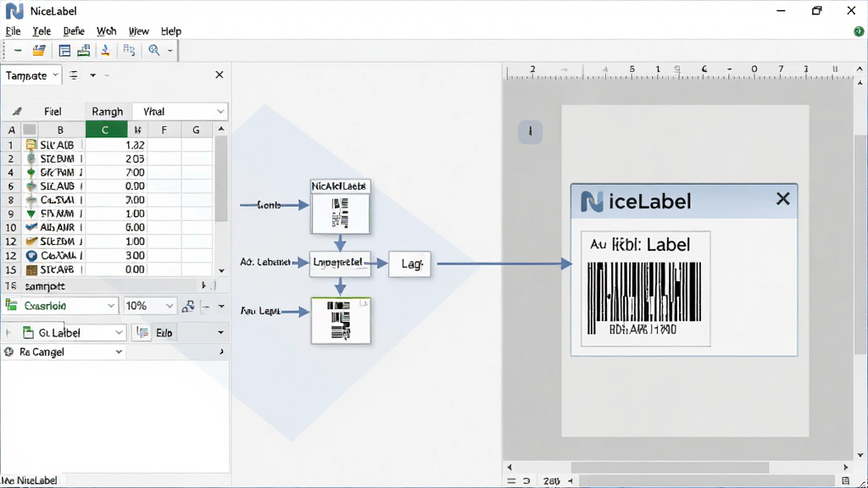
Task: Select column C header
Action: tap(104, 130)
